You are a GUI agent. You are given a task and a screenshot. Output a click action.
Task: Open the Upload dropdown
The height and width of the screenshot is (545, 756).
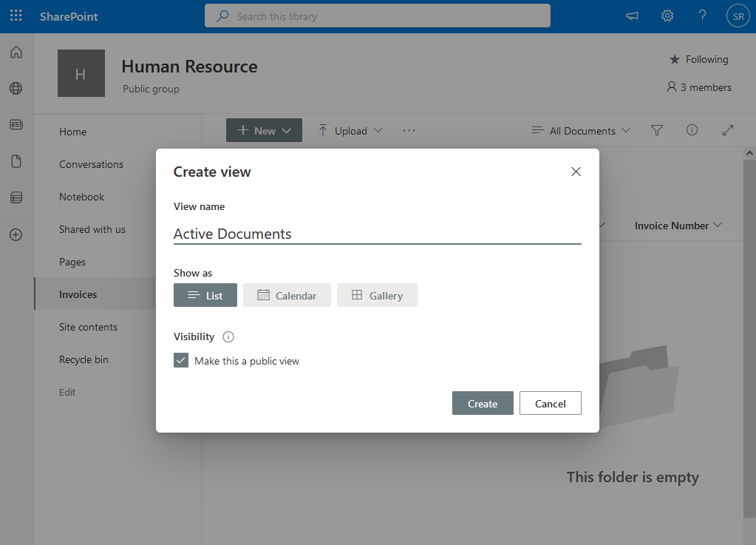tap(349, 130)
